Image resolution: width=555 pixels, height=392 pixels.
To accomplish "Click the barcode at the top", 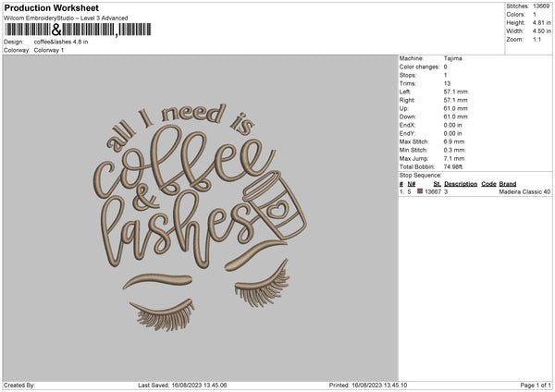I will [78, 30].
